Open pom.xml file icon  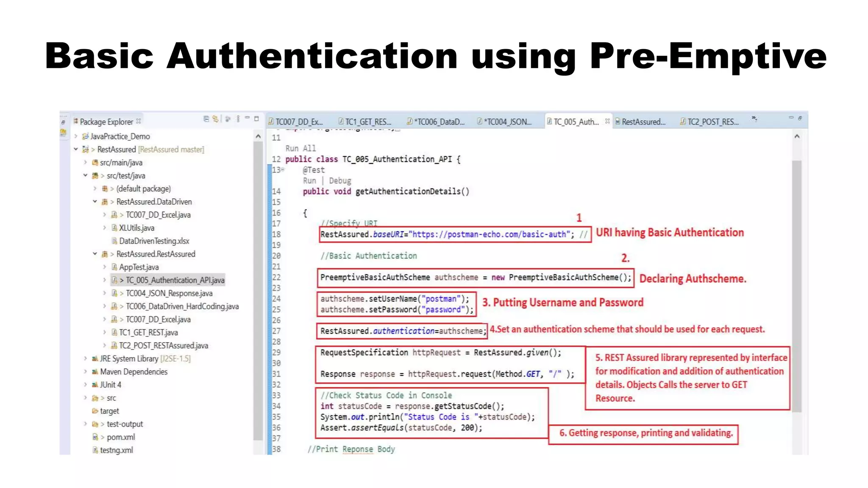95,437
